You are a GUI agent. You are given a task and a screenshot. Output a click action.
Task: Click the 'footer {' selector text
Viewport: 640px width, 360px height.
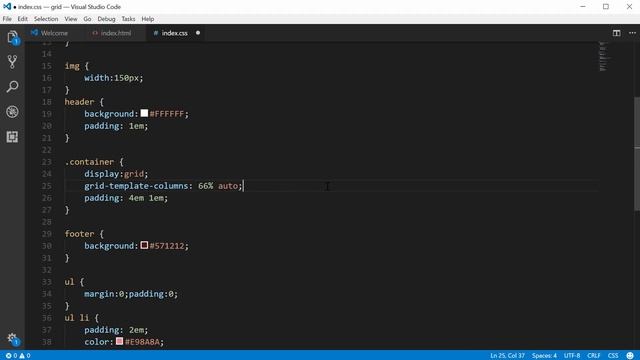click(x=84, y=234)
